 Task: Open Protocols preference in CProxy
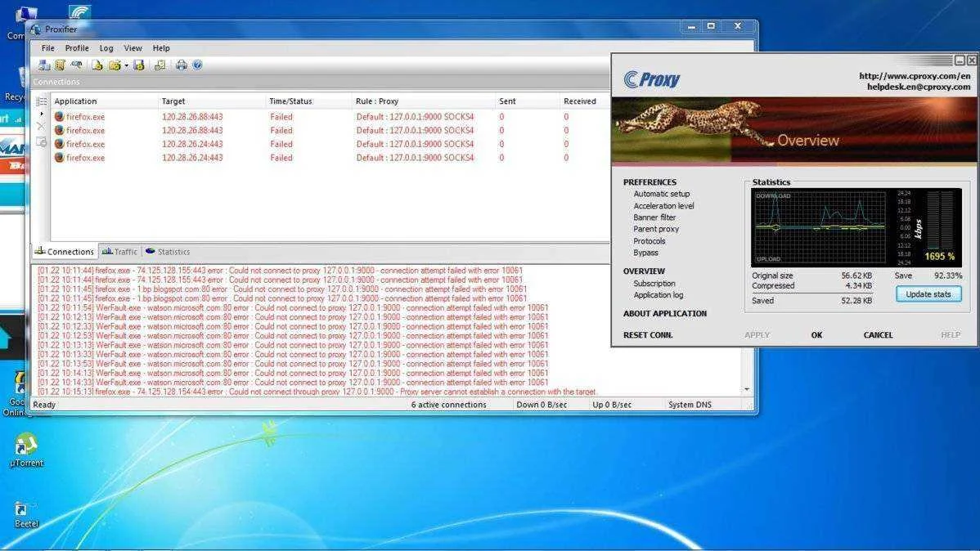(649, 241)
